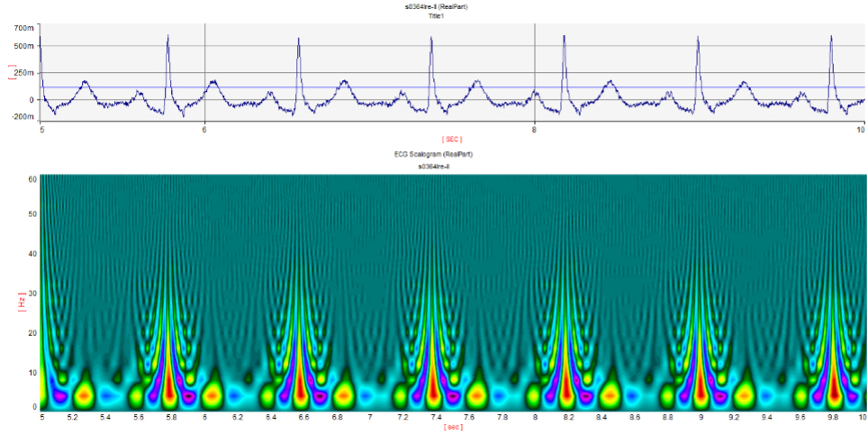The image size is (868, 435).
Task: Click the "9.4" scalogram time tick
Action: pyautogui.click(x=765, y=417)
